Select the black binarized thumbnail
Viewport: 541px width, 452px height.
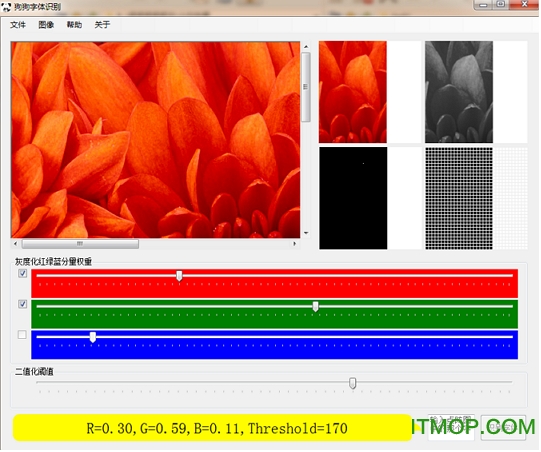pos(353,199)
